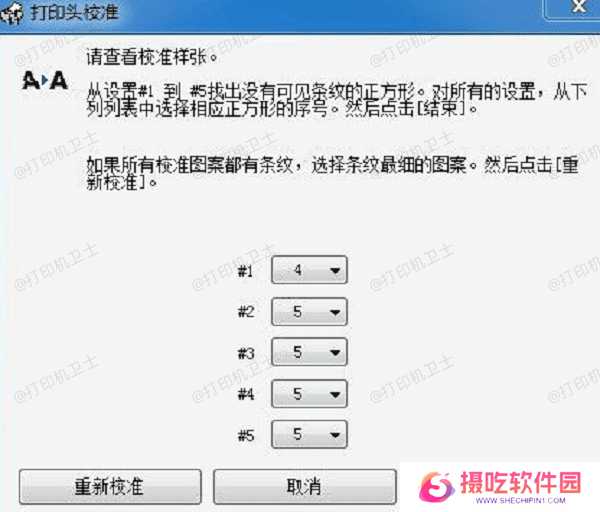Image resolution: width=600 pixels, height=512 pixels.
Task: Click the 摄吃软件园 logo icon
Action: coord(437,486)
